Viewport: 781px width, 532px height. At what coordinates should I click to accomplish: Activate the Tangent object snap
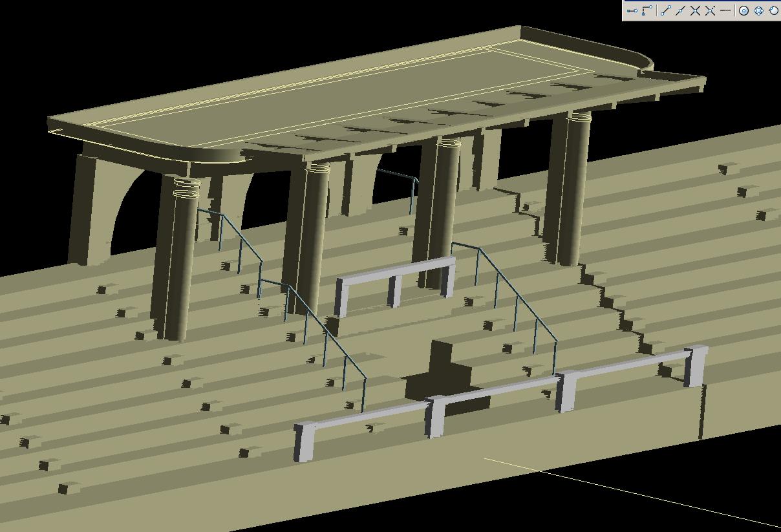point(773,10)
